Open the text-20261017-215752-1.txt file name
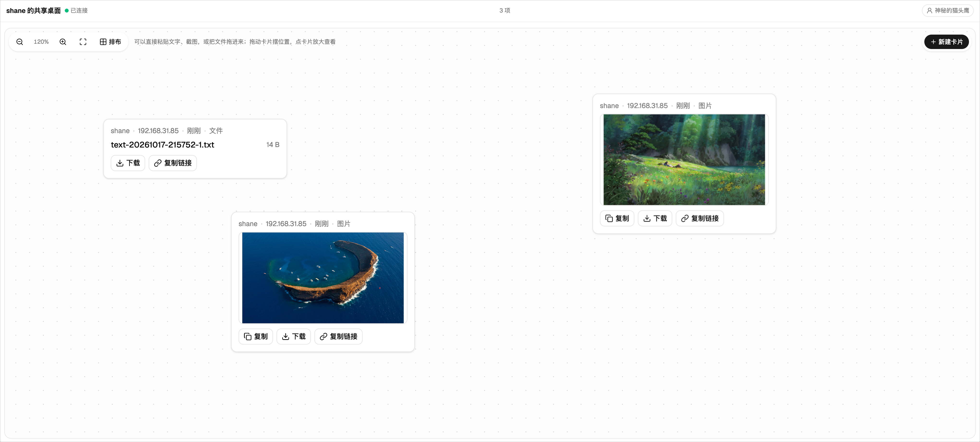Screen dimensions: 980x442 [x=162, y=145]
